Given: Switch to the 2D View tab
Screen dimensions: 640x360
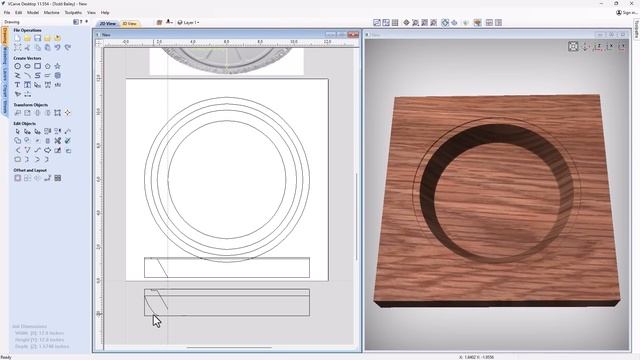Looking at the screenshot, I should tap(108, 24).
